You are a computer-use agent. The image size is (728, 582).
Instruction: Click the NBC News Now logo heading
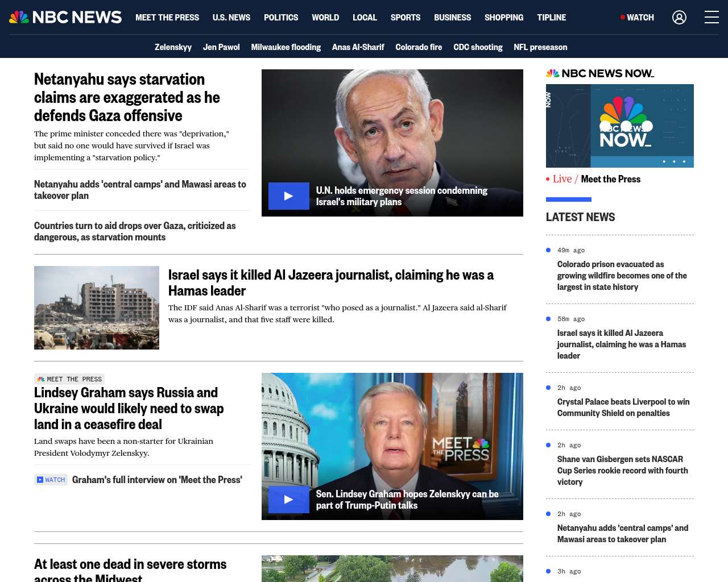click(600, 73)
